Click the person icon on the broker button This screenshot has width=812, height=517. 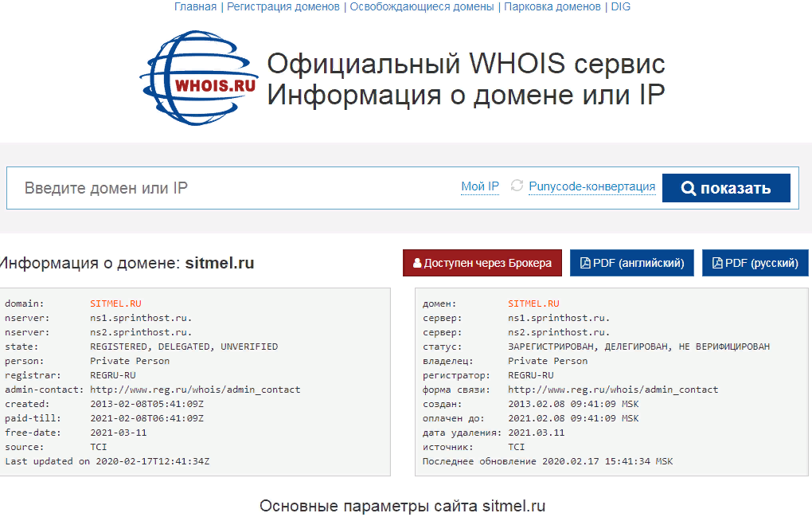point(417,263)
